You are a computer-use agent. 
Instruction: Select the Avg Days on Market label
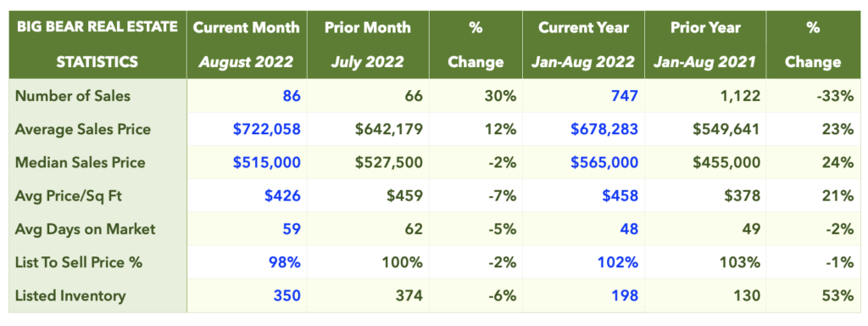click(x=86, y=229)
